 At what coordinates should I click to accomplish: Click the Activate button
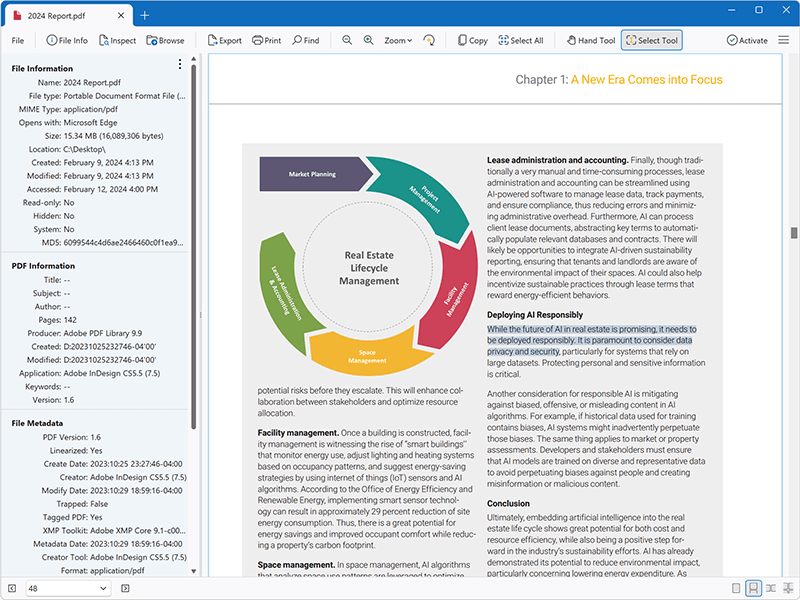click(747, 41)
